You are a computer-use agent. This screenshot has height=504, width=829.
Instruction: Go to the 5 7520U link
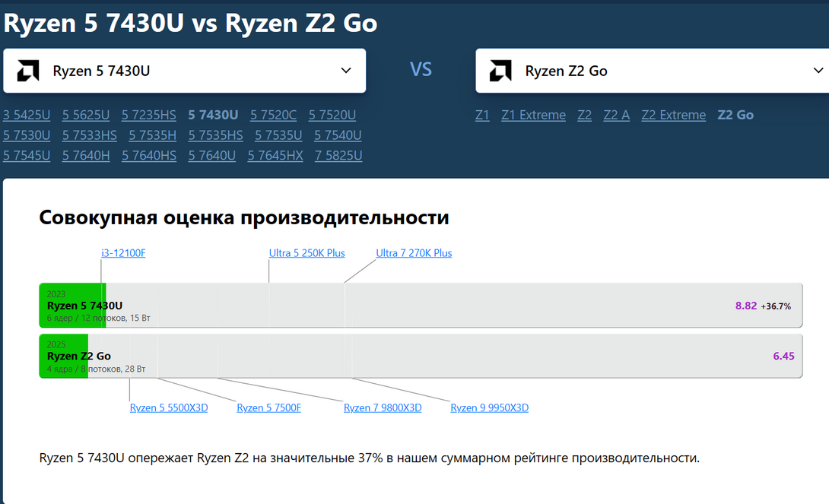332,116
